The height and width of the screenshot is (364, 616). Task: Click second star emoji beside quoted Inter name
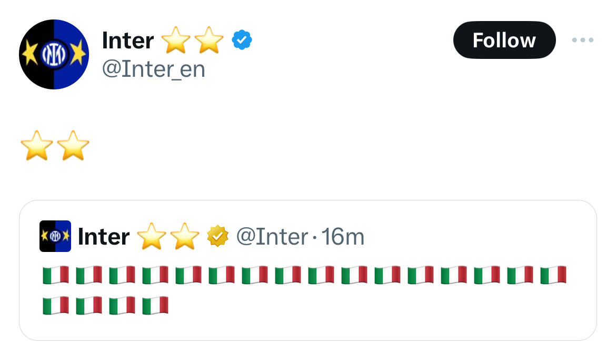click(x=185, y=236)
